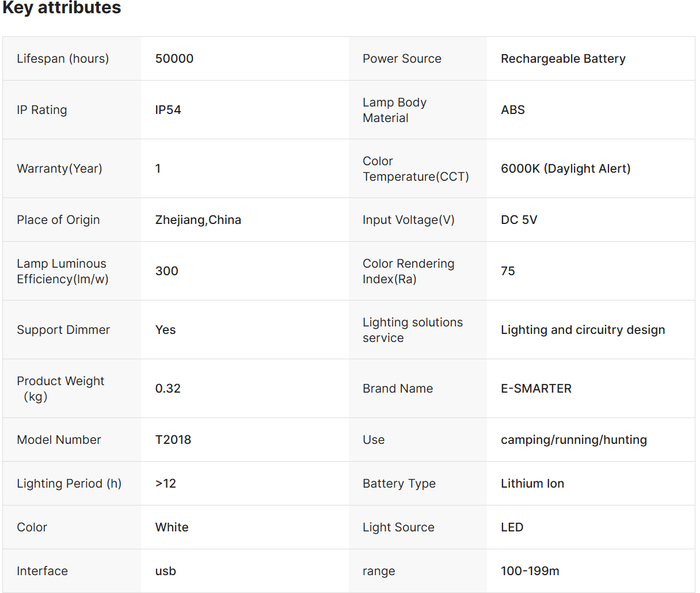This screenshot has width=700, height=593.
Task: Select the IP54 rating value
Action: 168,110
